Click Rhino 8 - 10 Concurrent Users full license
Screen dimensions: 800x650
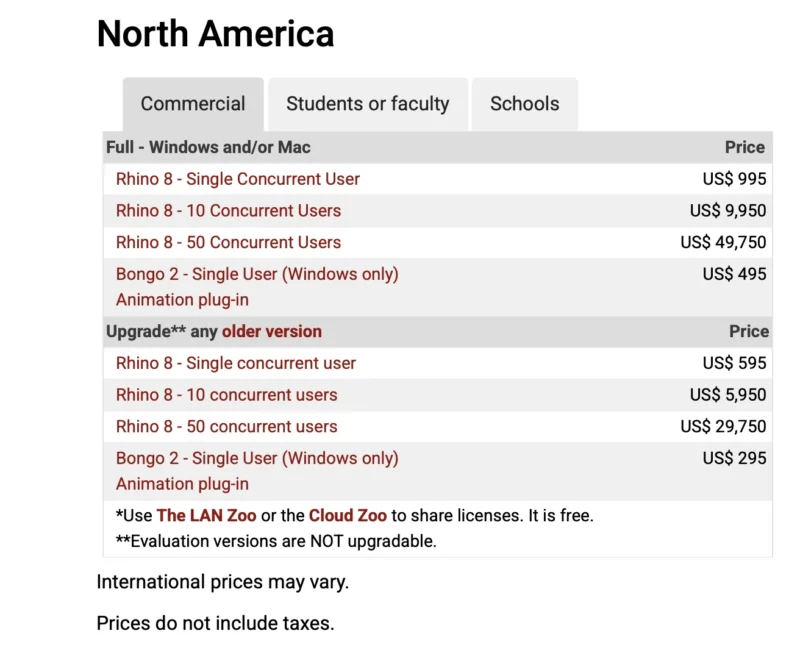click(228, 211)
